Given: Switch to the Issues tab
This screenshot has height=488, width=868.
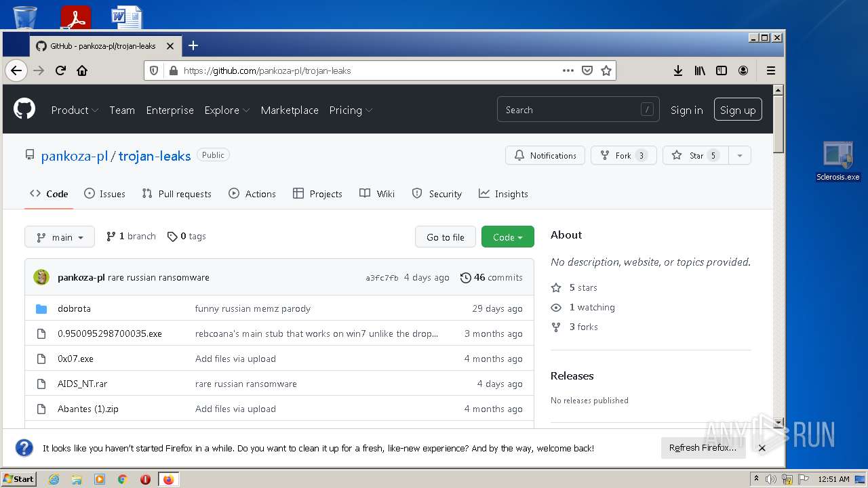Looking at the screenshot, I should pyautogui.click(x=104, y=194).
